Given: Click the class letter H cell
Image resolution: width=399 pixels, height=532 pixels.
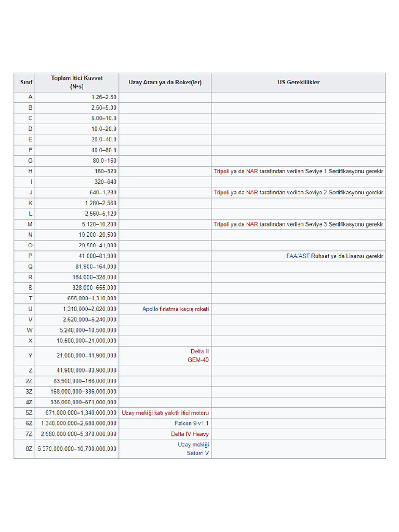Looking at the screenshot, I should pos(24,171).
